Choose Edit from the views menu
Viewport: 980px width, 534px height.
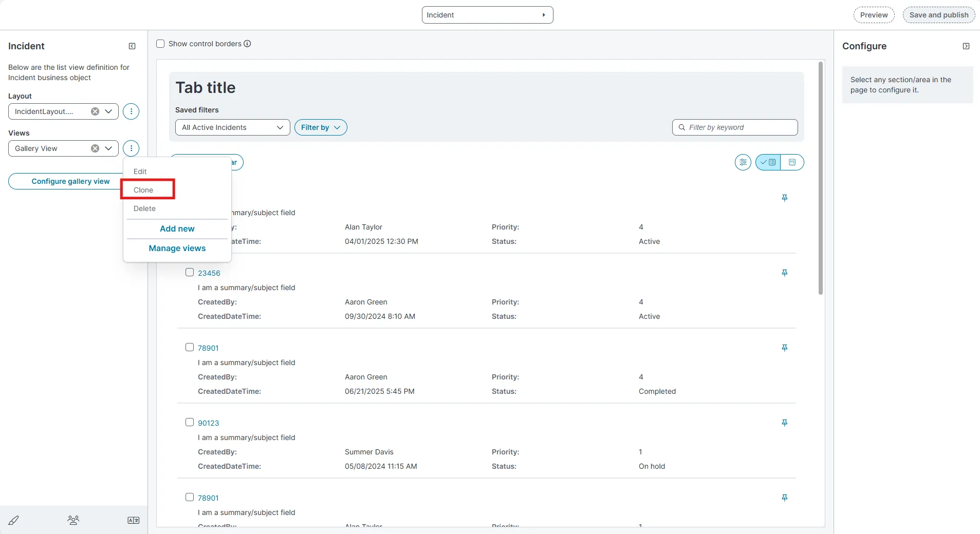tap(140, 171)
